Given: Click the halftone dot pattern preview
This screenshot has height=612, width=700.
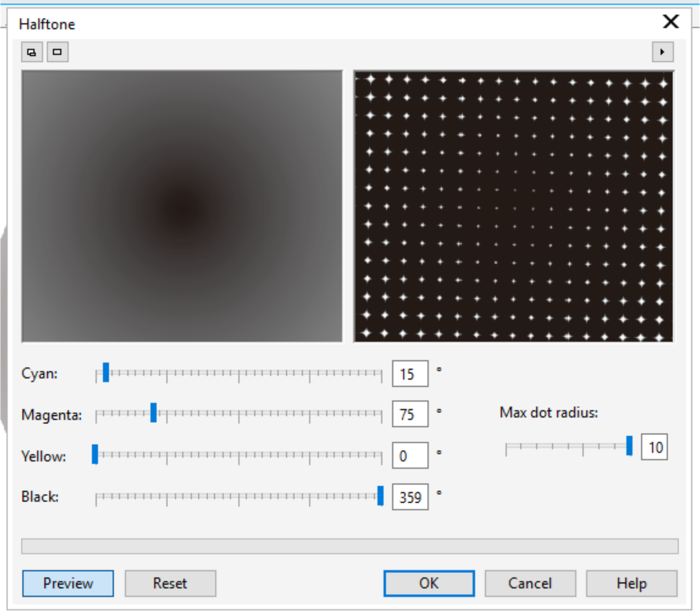Looking at the screenshot, I should click(x=512, y=206).
